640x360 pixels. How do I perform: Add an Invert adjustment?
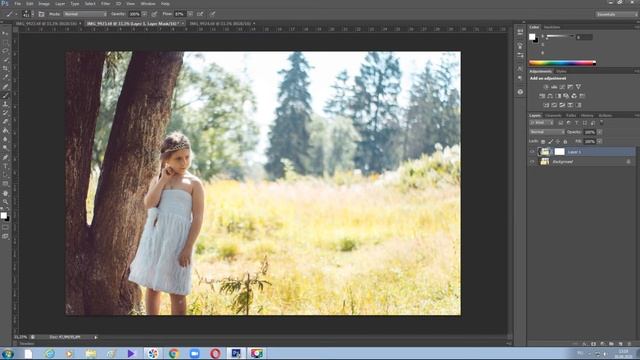547,105
